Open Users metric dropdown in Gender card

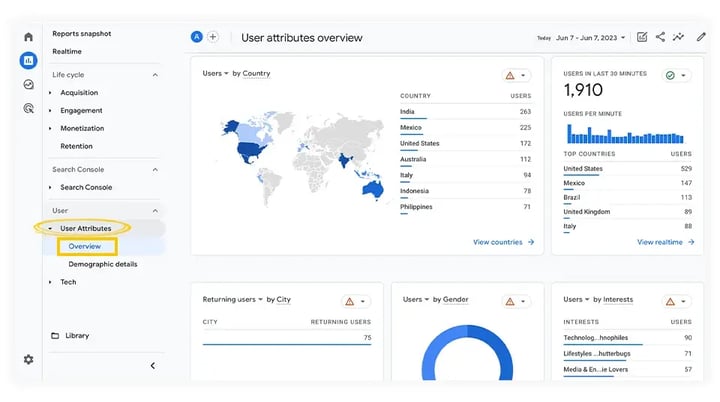coord(416,300)
